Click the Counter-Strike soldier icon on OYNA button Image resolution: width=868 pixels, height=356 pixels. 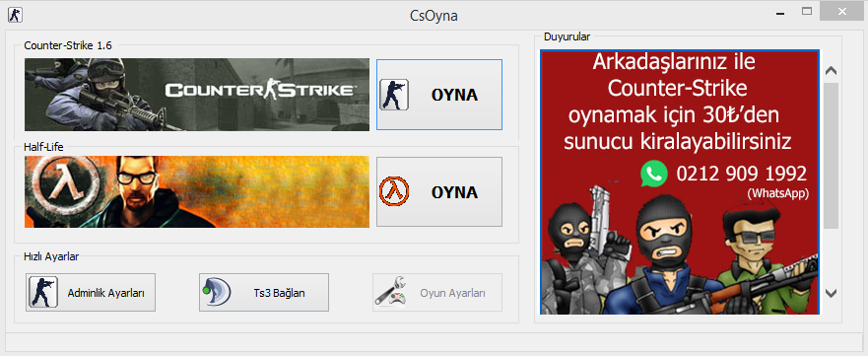tap(394, 95)
